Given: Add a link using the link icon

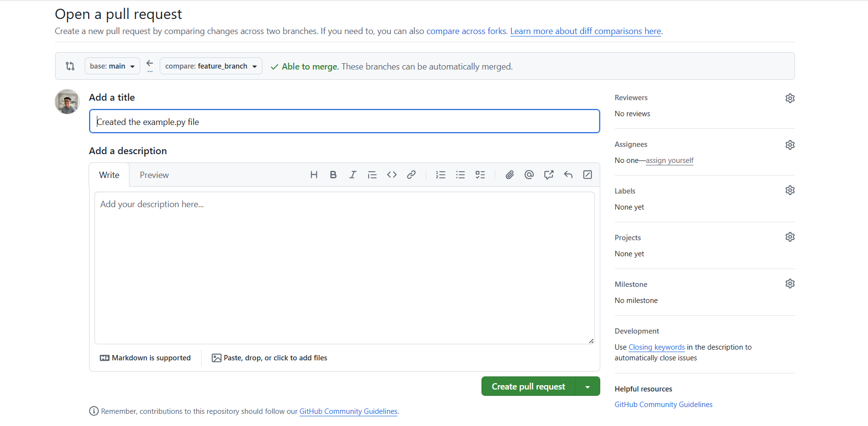Looking at the screenshot, I should tap(411, 175).
